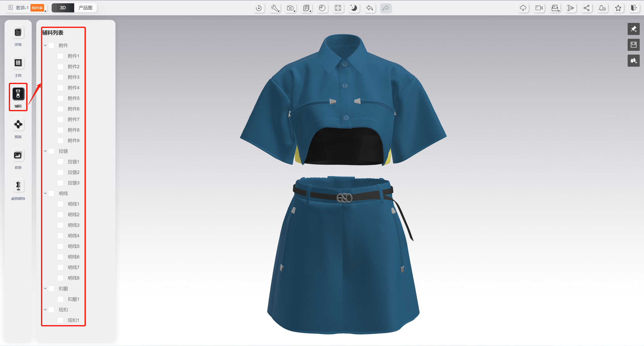Open the 虚拟模特 virtual model panel
The width and height of the screenshot is (644, 346).
[x=18, y=186]
